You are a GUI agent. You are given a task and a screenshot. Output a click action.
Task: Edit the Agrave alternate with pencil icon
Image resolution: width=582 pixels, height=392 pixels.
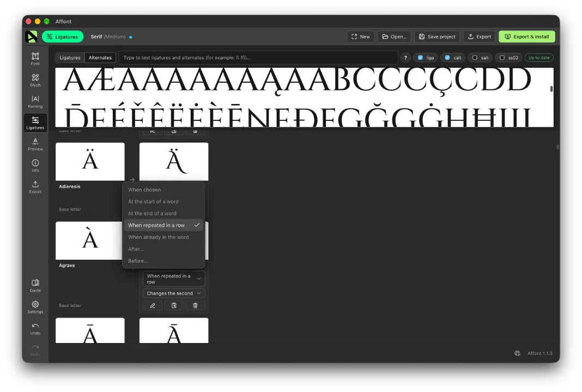pyautogui.click(x=153, y=305)
